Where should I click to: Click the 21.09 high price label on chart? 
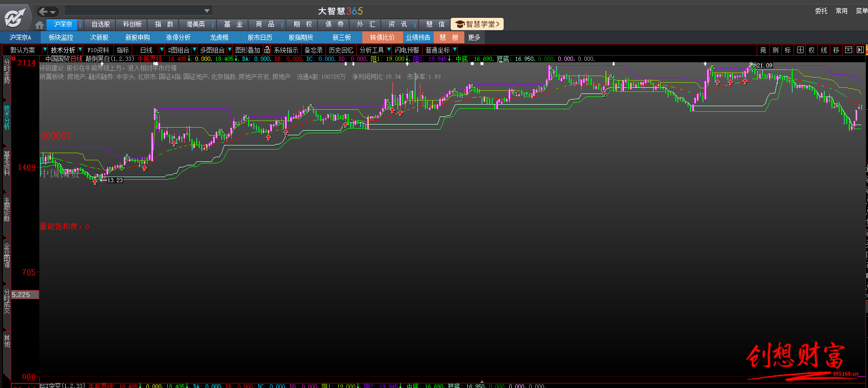pyautogui.click(x=764, y=65)
